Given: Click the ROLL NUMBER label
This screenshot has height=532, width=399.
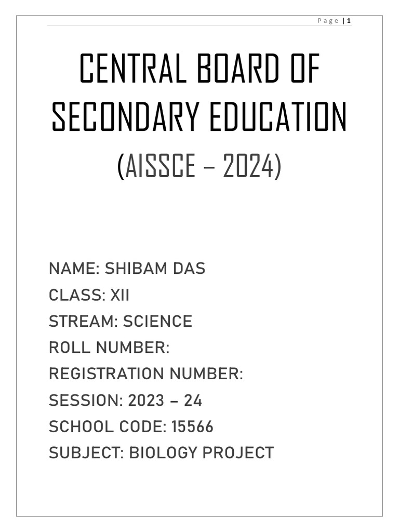Looking at the screenshot, I should click(109, 348).
